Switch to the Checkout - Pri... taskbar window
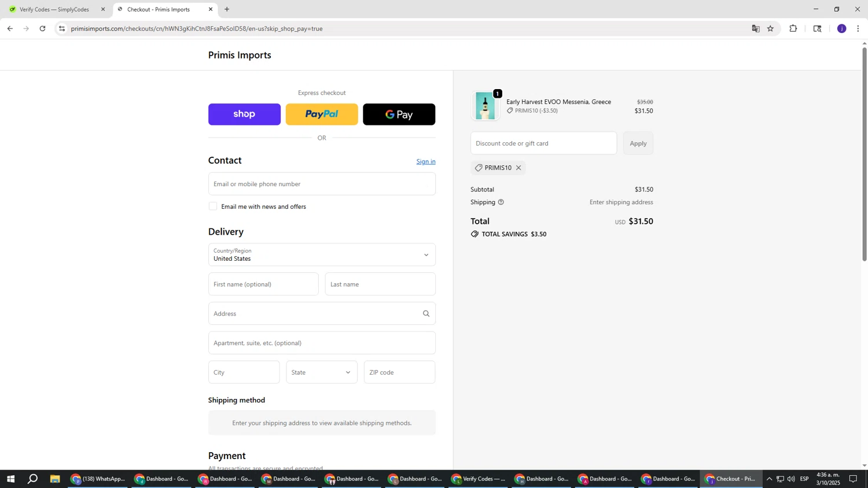 [731, 479]
